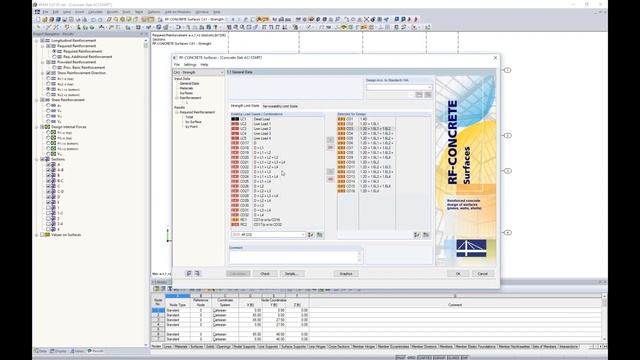Select Required Reinforcement radio button in navigator

[54, 51]
